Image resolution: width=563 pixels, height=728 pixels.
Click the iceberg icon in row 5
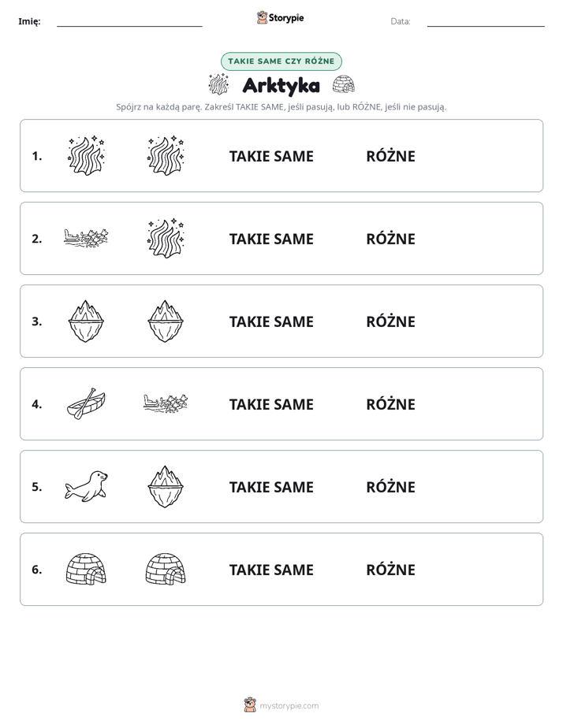[x=166, y=487]
